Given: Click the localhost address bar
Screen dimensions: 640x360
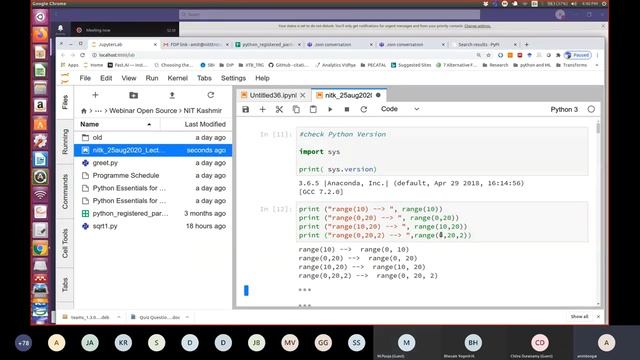Looking at the screenshot, I should (282, 55).
